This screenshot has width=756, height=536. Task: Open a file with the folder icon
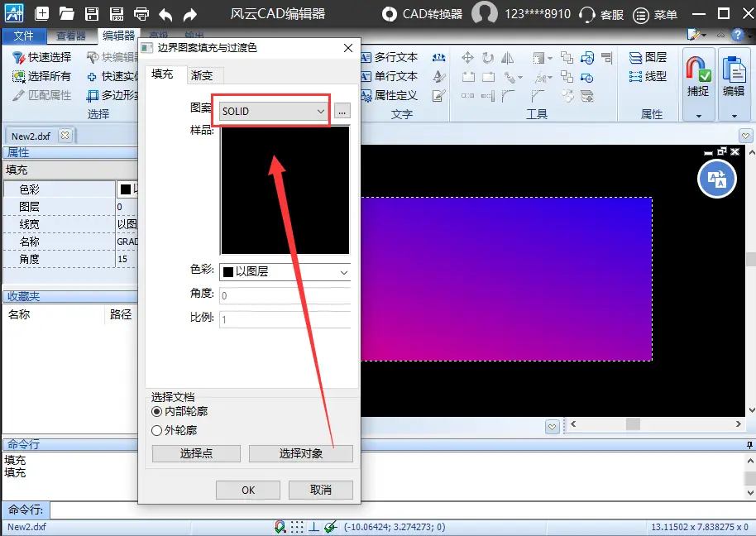pos(66,13)
